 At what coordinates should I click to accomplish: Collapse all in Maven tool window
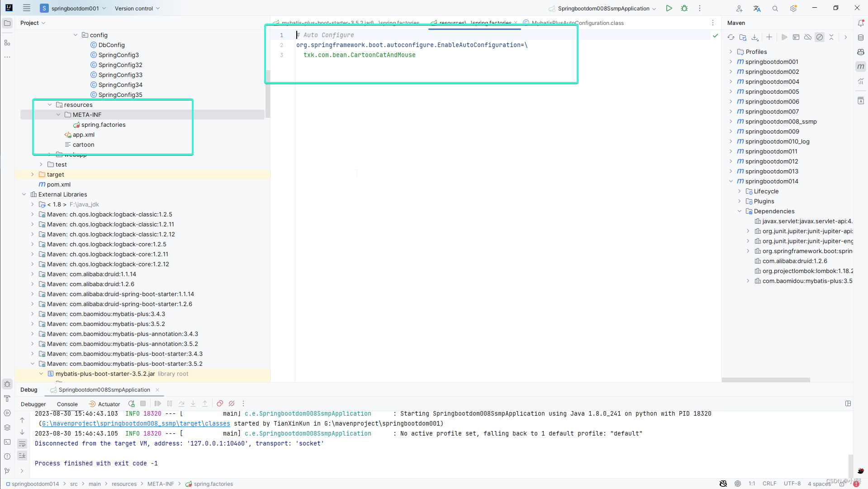[x=831, y=37]
